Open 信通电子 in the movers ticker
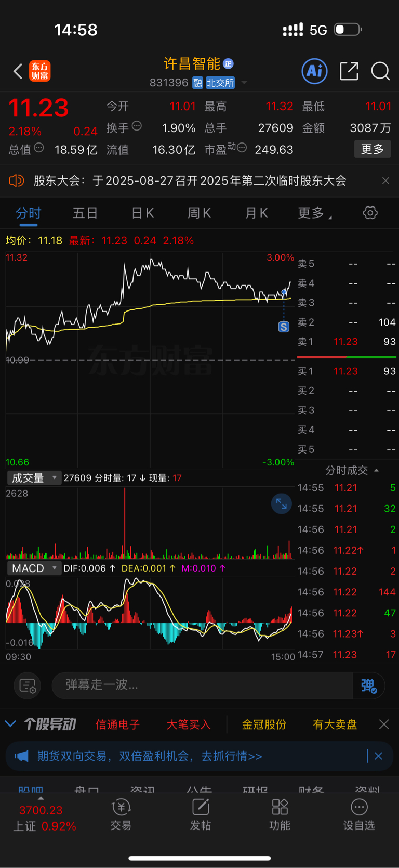The height and width of the screenshot is (868, 399). click(x=118, y=724)
